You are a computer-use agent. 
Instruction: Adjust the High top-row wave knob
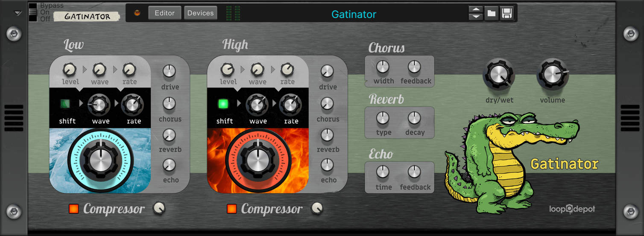(x=257, y=69)
